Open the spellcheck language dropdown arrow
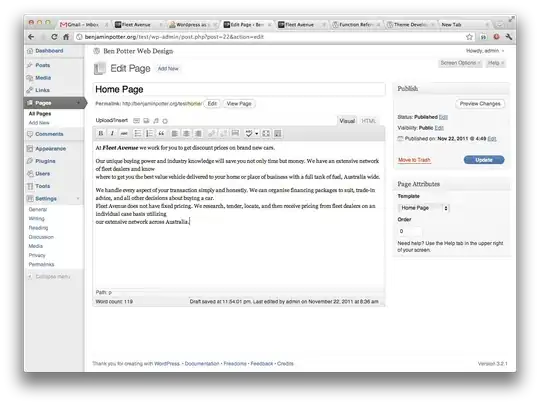The width and height of the screenshot is (540, 405). pos(257,134)
